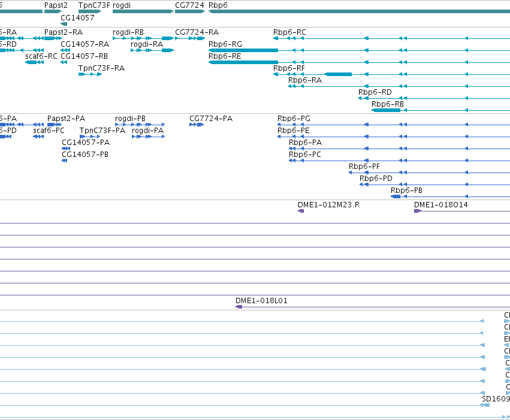Click the CG14057 gene label
Image resolution: width=510 pixels, height=420 pixels.
pyautogui.click(x=77, y=18)
